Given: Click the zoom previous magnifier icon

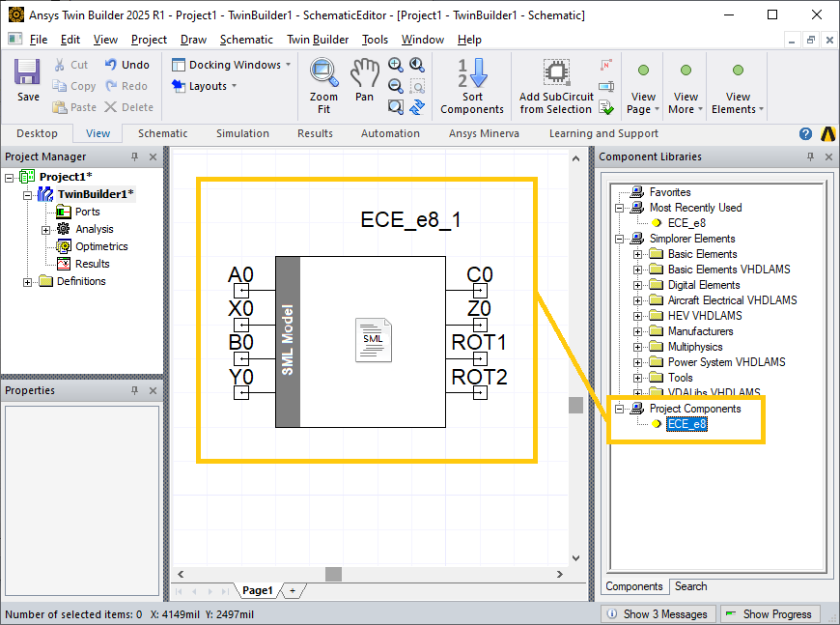Looking at the screenshot, I should tap(417, 65).
